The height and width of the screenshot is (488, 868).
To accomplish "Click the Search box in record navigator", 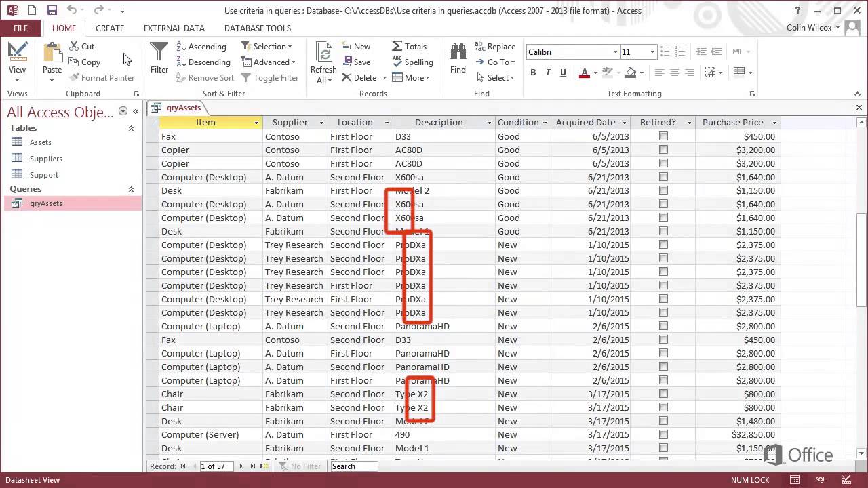I will tap(353, 466).
